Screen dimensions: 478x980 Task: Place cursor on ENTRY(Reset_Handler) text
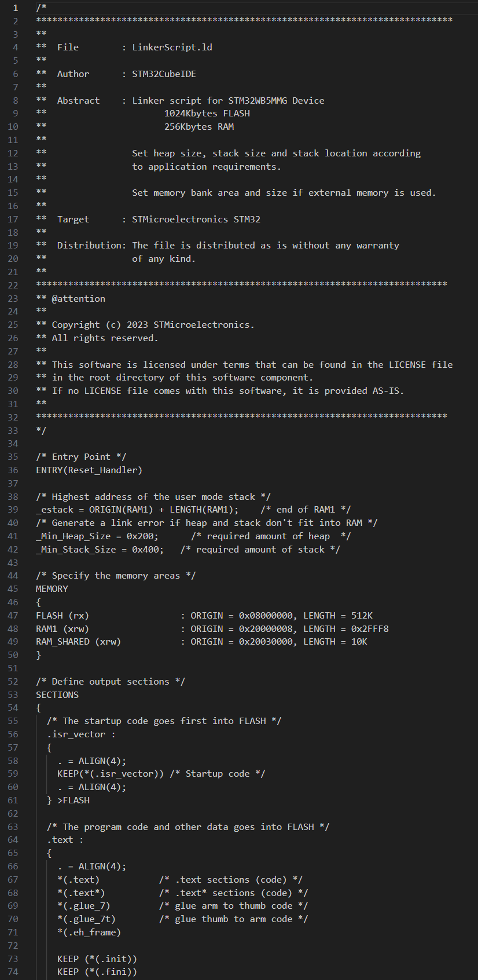click(x=89, y=470)
